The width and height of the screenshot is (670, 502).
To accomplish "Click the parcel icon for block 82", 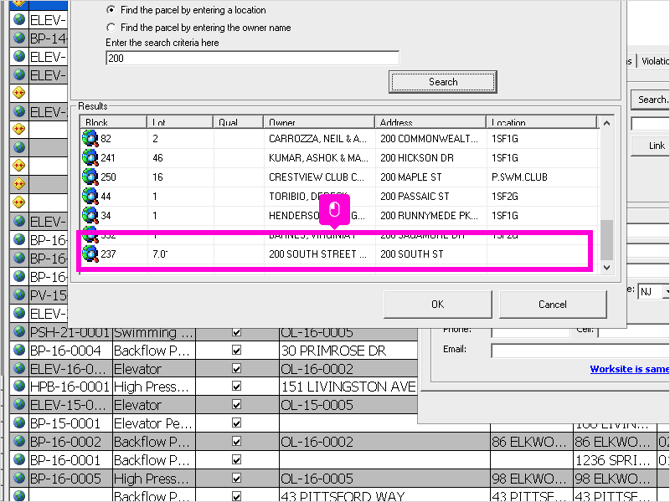I will click(90, 138).
